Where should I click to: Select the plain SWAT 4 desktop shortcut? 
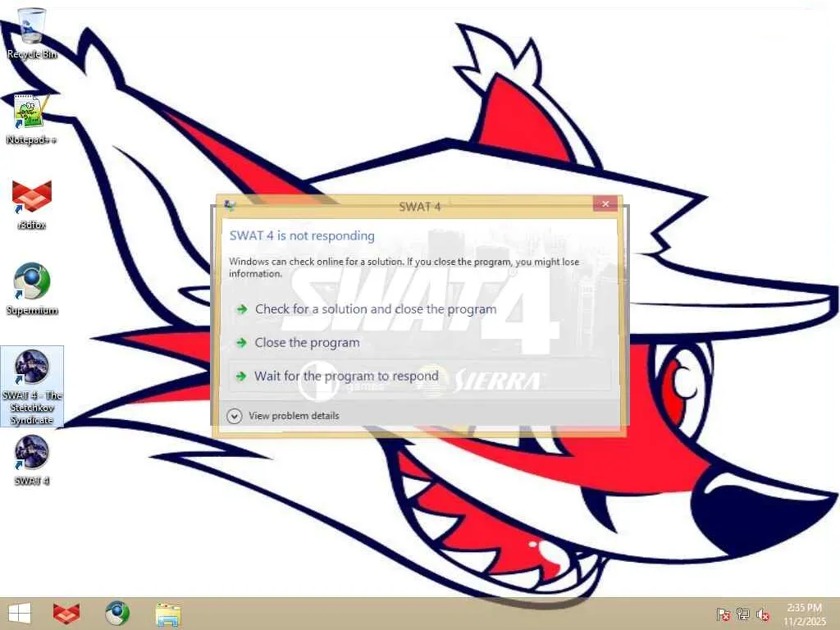[31, 461]
